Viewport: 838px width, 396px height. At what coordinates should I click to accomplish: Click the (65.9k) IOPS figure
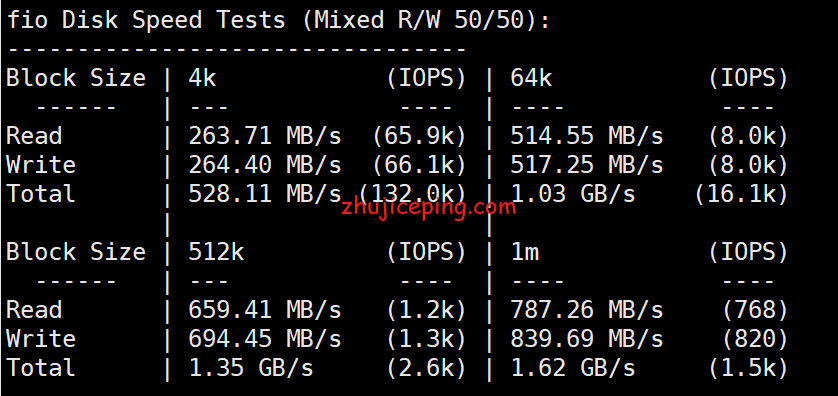419,136
